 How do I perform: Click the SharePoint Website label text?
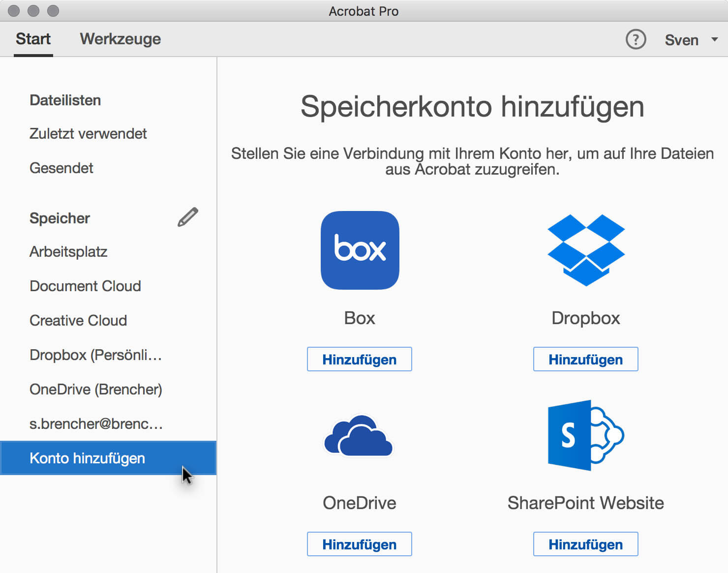pos(586,503)
